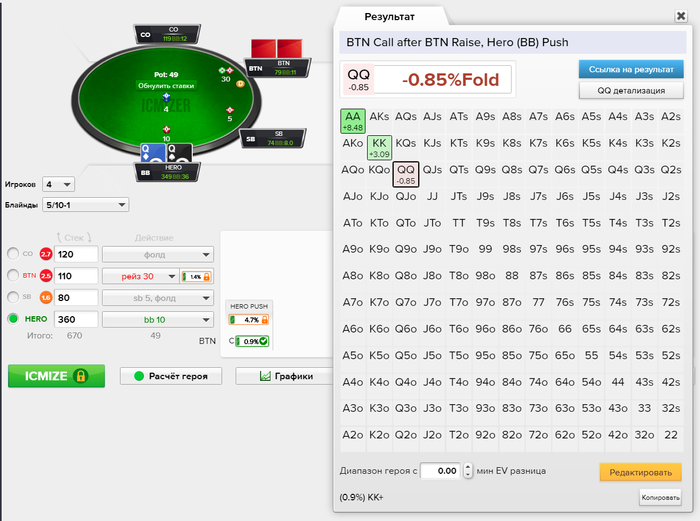Click the BTN range 1.4% lock box
Image resolution: width=700 pixels, height=521 pixels.
(196, 276)
